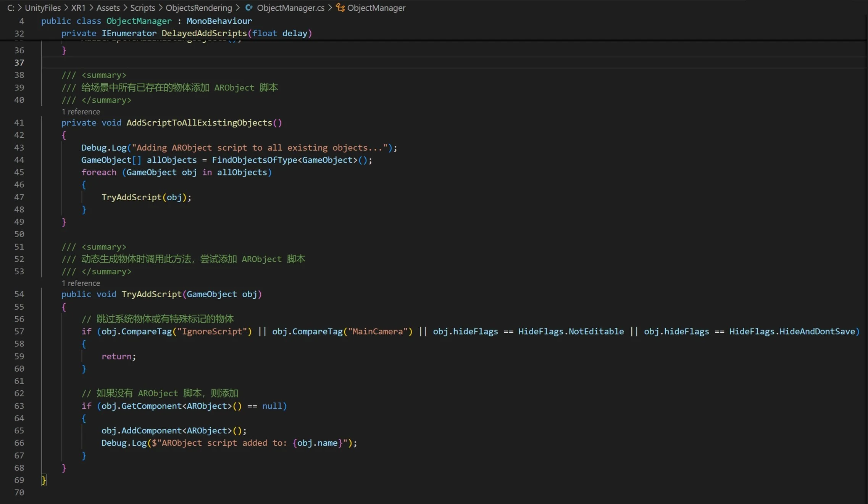Viewport: 868px width, 504px height.
Task: Expand the Scripts breadcrumb segment
Action: tap(142, 8)
